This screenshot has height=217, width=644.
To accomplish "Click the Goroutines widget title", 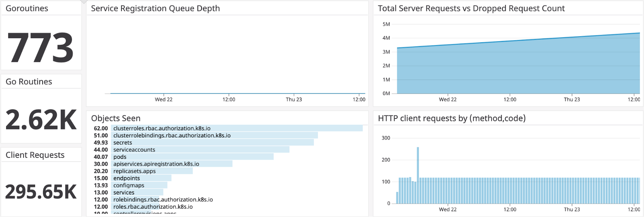I will click(x=27, y=8).
